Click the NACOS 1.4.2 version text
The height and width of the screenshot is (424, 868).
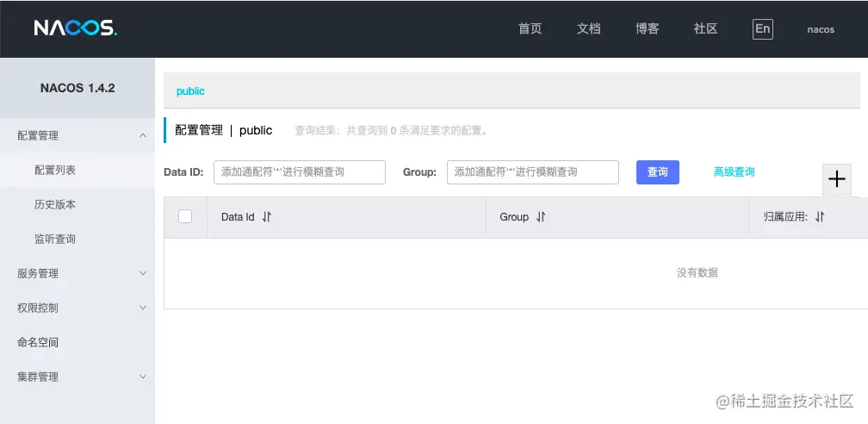pyautogui.click(x=77, y=88)
